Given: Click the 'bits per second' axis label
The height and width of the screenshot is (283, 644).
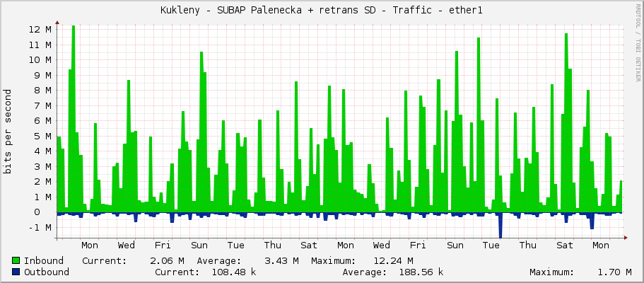Looking at the screenshot, I should [x=7, y=131].
